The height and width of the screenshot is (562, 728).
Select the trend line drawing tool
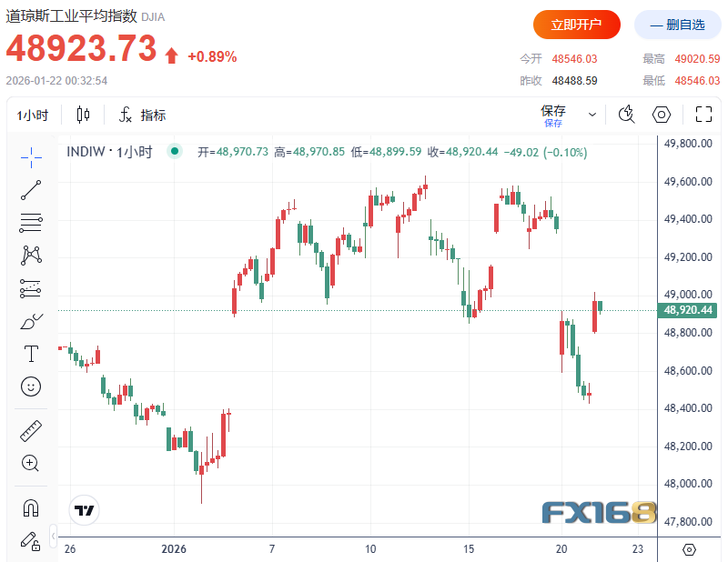pos(31,189)
